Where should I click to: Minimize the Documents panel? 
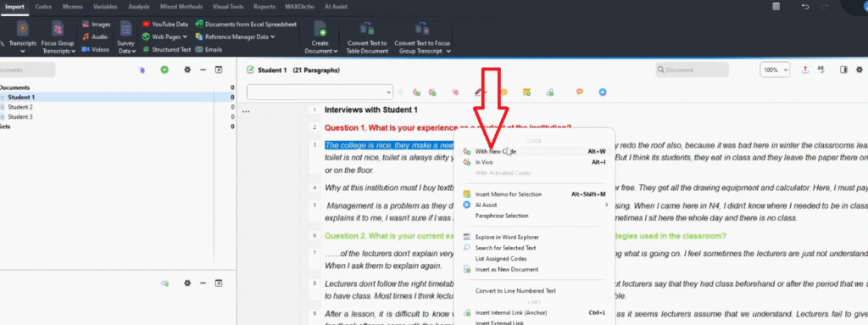click(x=203, y=70)
